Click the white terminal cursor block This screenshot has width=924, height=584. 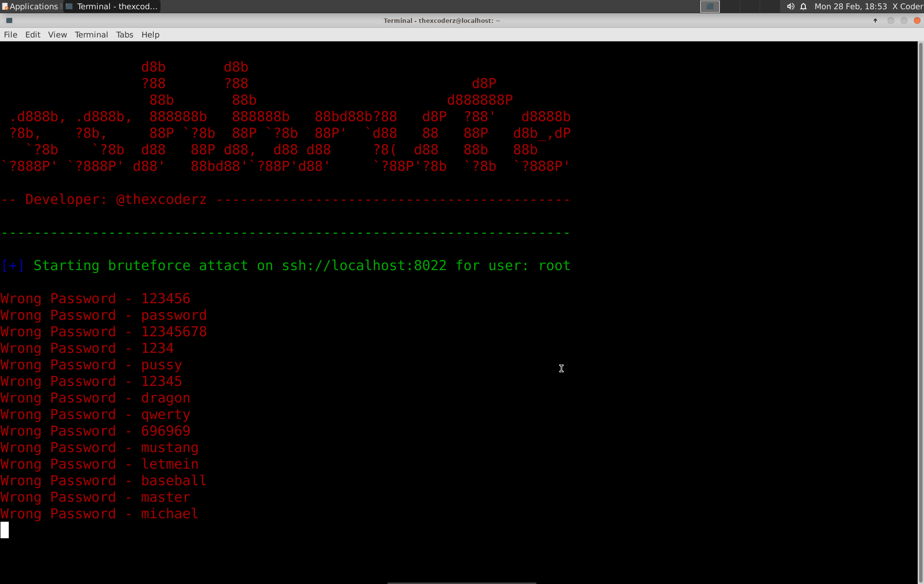pos(4,530)
